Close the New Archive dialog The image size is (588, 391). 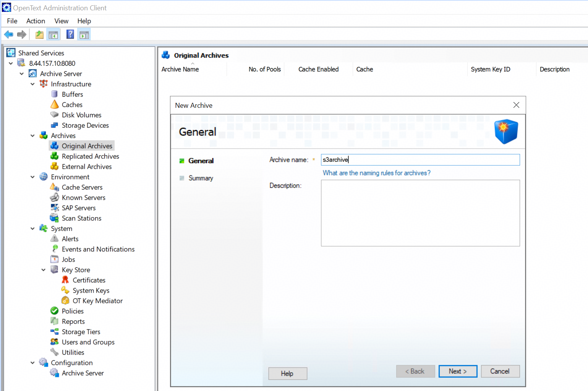pos(516,105)
